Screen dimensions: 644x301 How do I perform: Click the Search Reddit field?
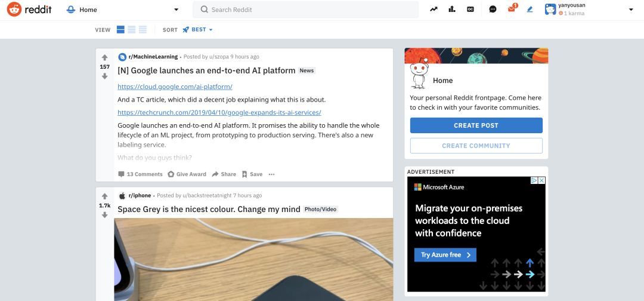tap(305, 10)
